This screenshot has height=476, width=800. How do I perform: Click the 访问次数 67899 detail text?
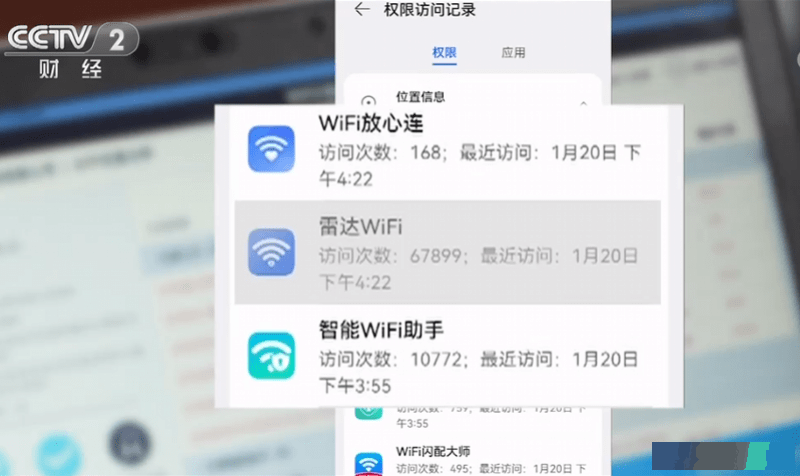point(479,269)
